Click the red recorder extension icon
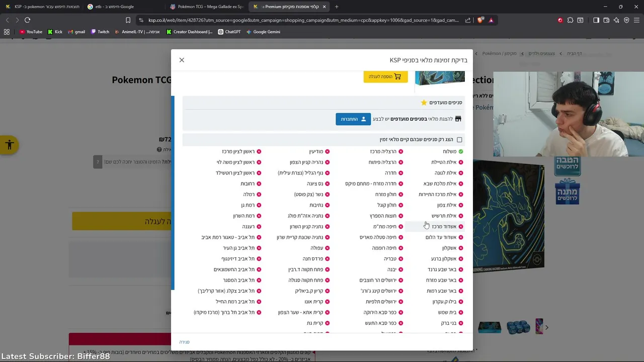 click(x=560, y=20)
